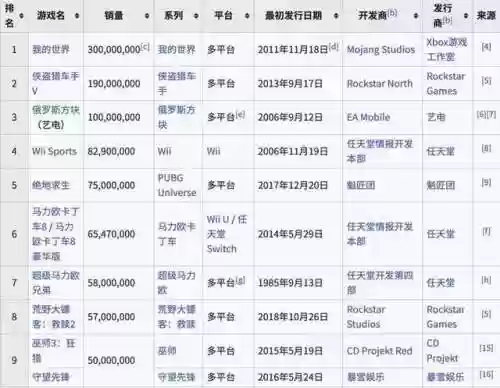Open 我的世界 series column link
The width and height of the screenshot is (500, 388).
[x=176, y=50]
